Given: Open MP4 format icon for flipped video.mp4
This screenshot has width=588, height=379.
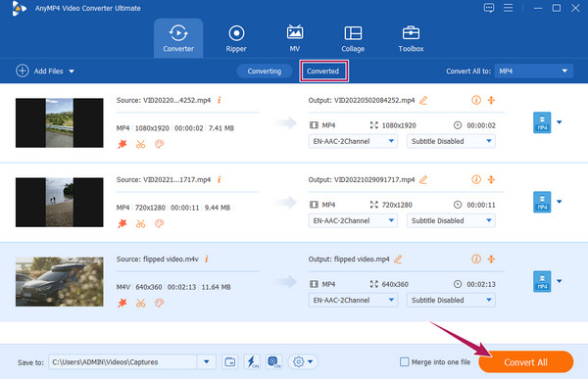Looking at the screenshot, I should (542, 281).
